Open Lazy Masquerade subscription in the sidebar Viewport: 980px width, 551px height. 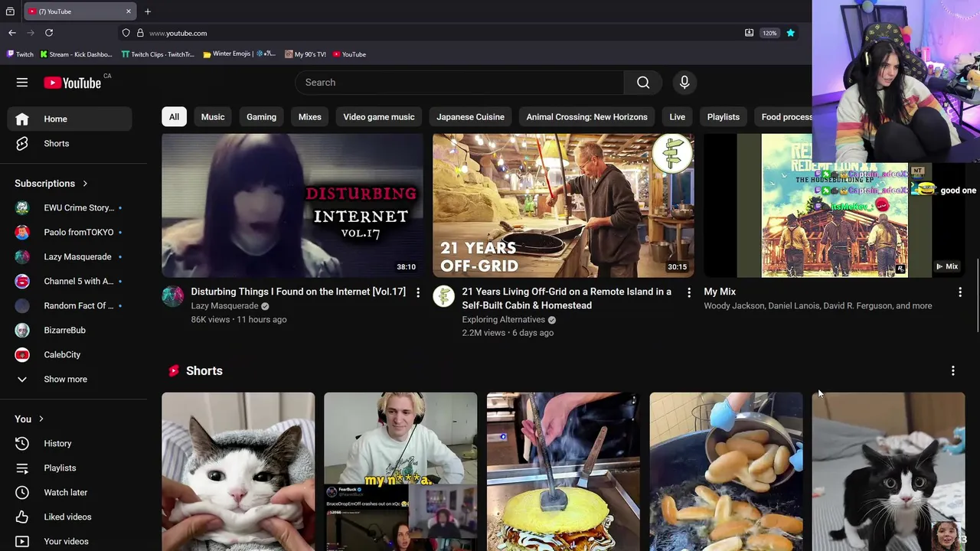click(x=70, y=256)
